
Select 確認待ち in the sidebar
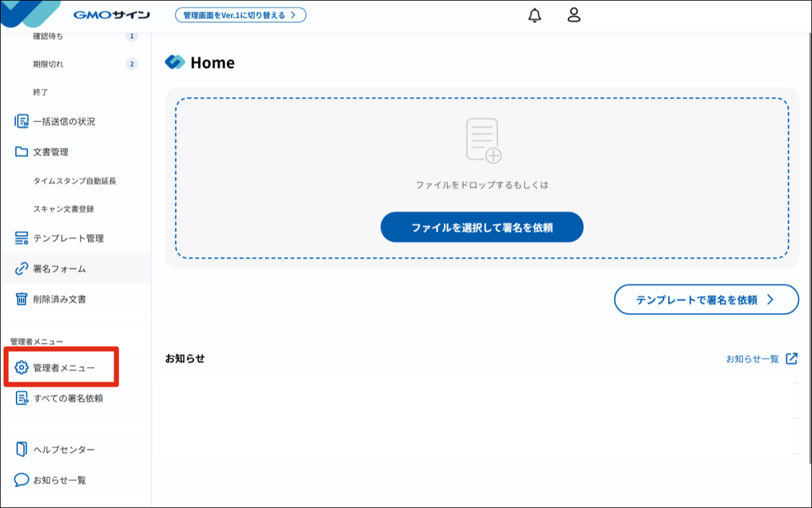tap(48, 36)
